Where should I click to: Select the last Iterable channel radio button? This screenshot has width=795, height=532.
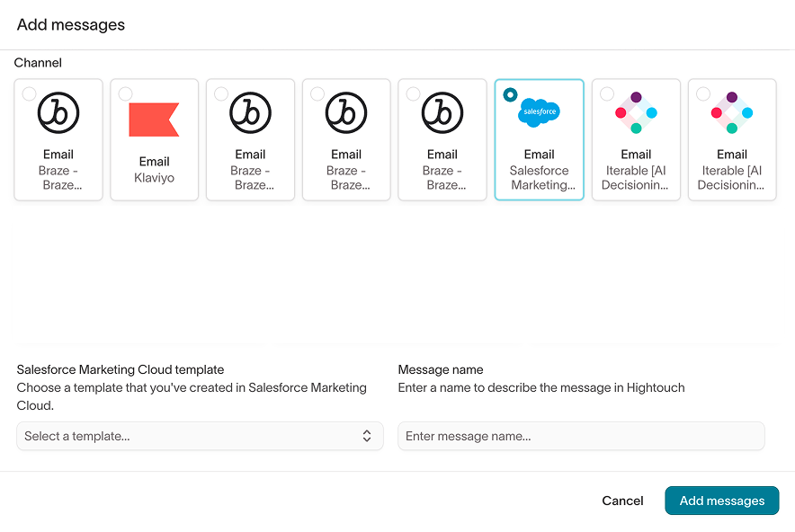(x=703, y=93)
